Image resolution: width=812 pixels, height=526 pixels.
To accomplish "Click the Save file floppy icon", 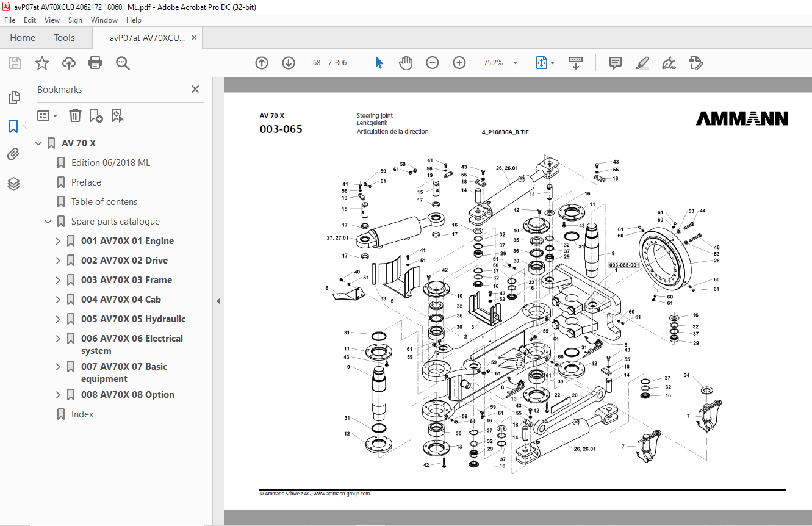I will pyautogui.click(x=15, y=63).
